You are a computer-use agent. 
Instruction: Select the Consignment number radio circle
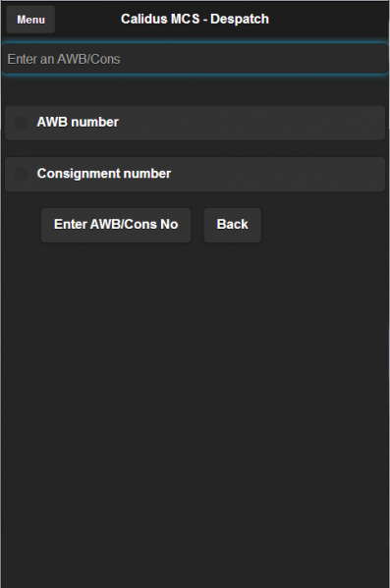click(x=21, y=174)
